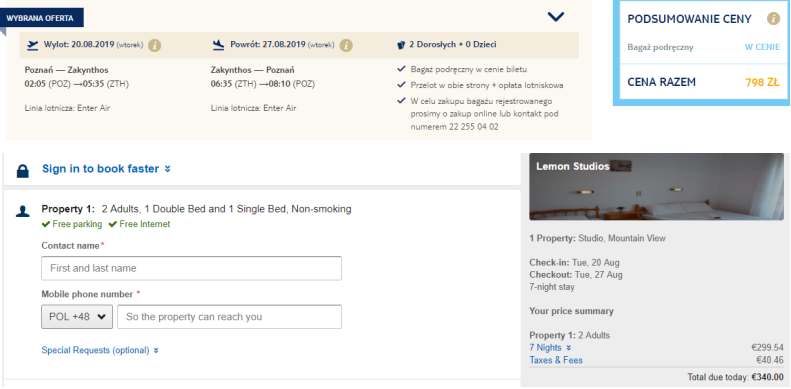This screenshot has width=791, height=389.
Task: Open the Taxes & Fees details link
Action: [556, 360]
